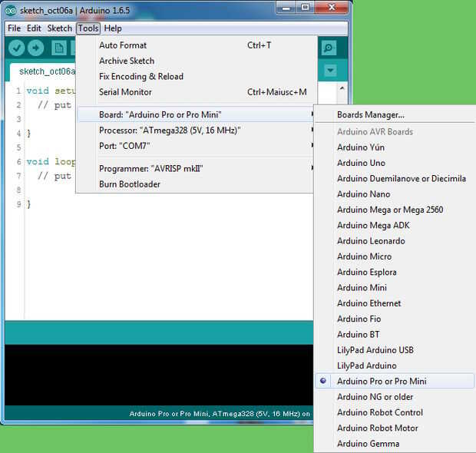Click the Upload arrow toolbar icon
Image resolution: width=476 pixels, height=453 pixels.
(36, 48)
